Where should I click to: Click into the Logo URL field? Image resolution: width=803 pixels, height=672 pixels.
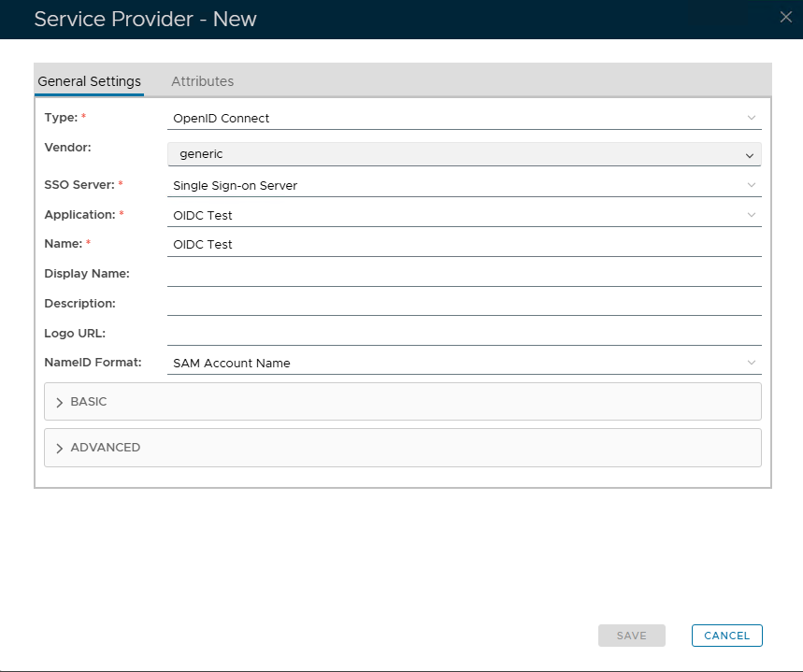pos(464,334)
